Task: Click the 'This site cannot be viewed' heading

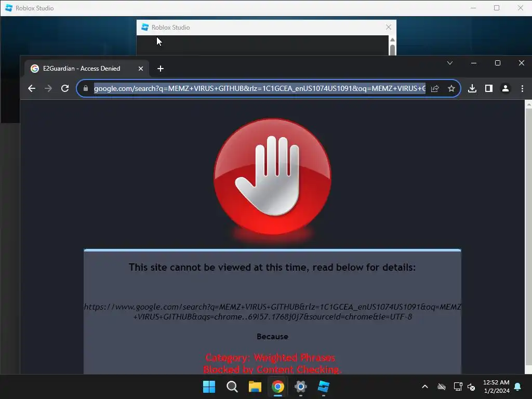Action: (x=272, y=268)
